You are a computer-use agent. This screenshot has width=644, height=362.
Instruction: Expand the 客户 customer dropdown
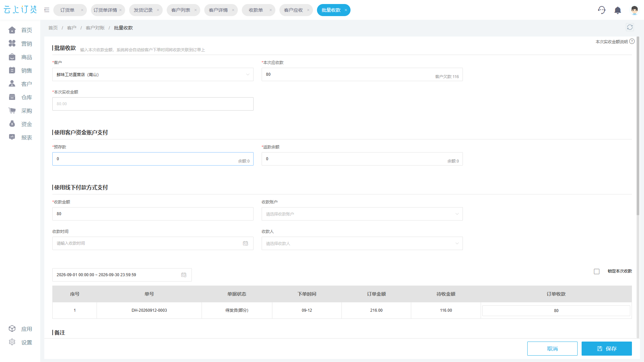(x=153, y=74)
